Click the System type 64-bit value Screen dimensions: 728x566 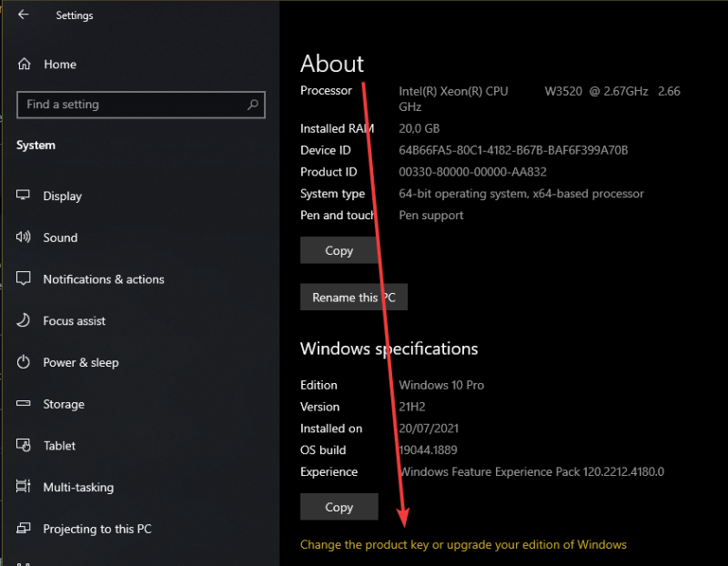[521, 194]
